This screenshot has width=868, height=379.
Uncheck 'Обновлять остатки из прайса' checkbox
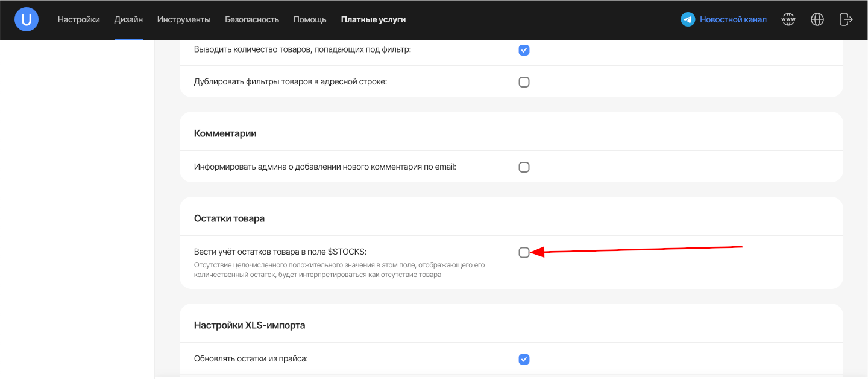pyautogui.click(x=524, y=359)
